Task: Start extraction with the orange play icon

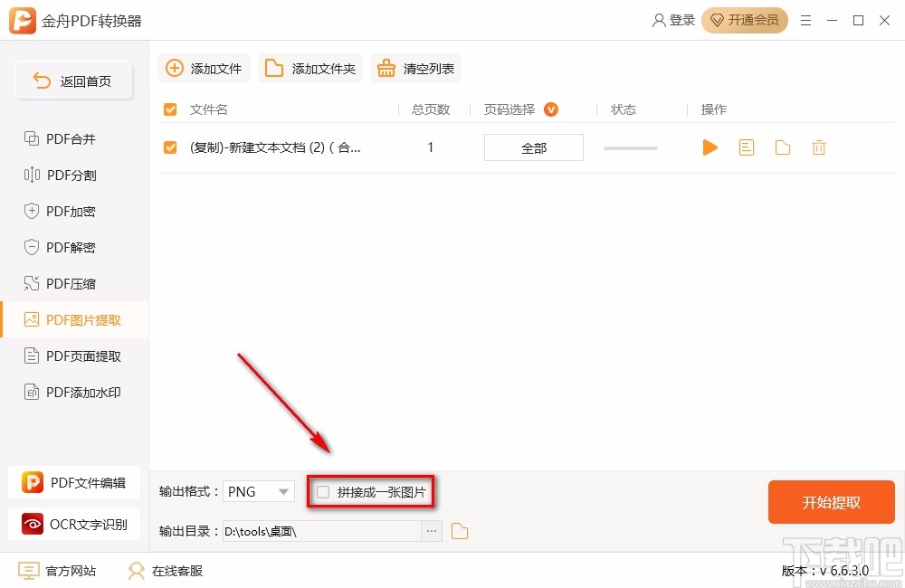Action: point(710,147)
